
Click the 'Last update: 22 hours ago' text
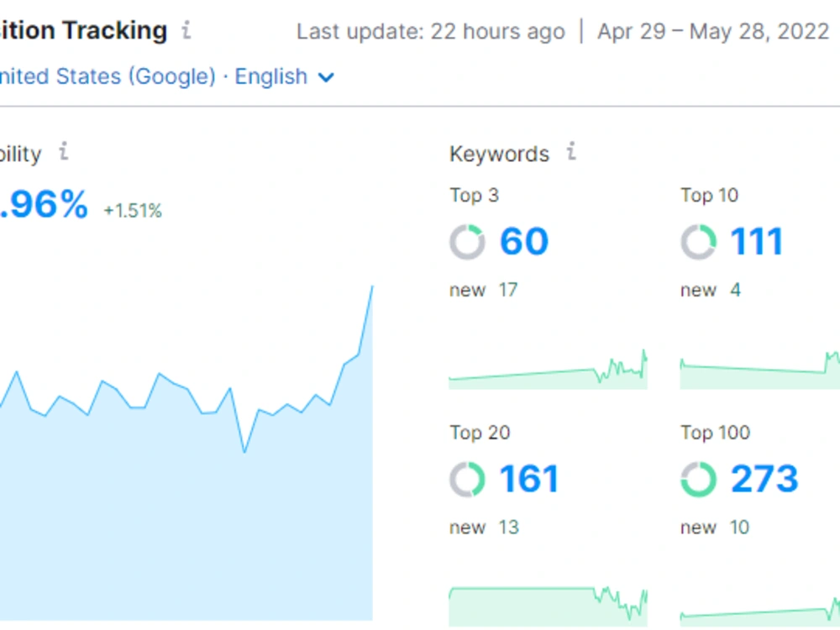point(431,32)
